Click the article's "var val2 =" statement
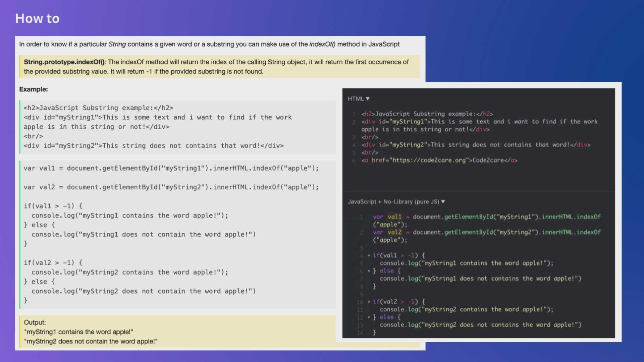Screen dimensions: 644x362 (171, 187)
